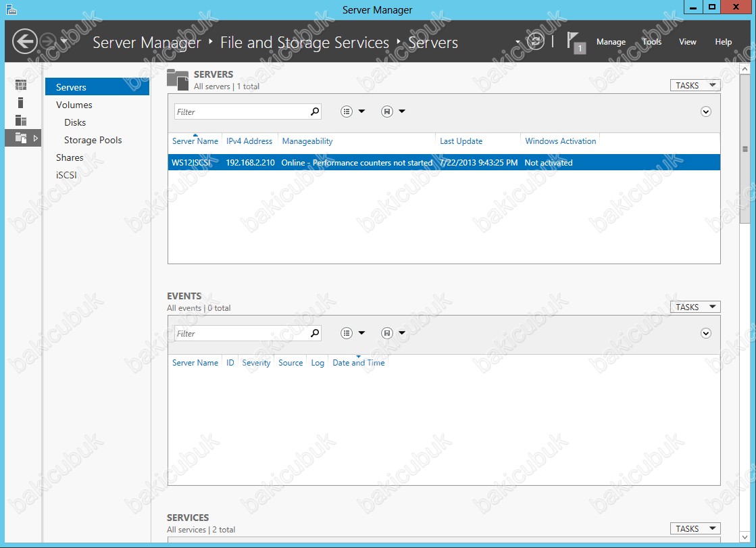The height and width of the screenshot is (548, 756).
Task: Expand the Events tile chevron
Action: pos(705,333)
